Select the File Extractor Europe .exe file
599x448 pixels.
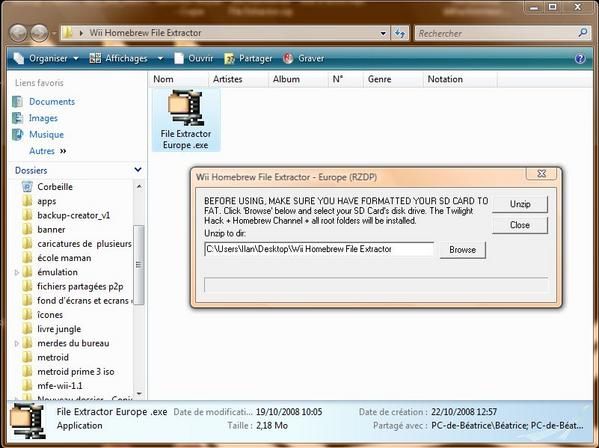coord(186,120)
